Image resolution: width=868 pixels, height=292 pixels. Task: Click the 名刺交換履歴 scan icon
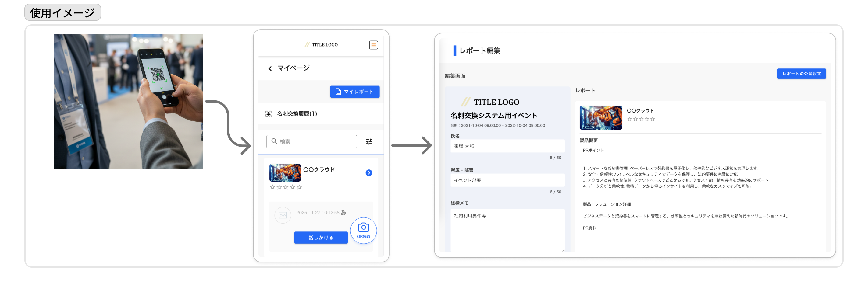pyautogui.click(x=268, y=114)
